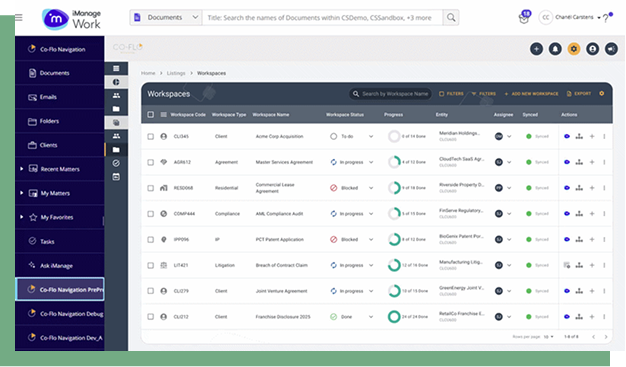Open the hamburger menu at top left

coord(19,18)
